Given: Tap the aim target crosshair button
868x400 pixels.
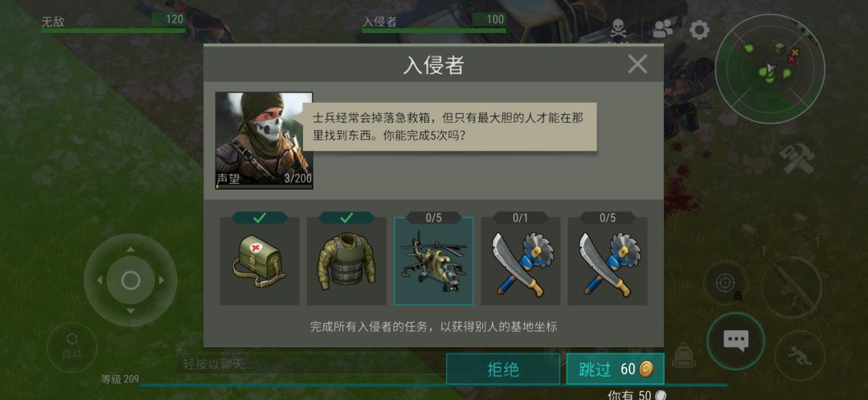Looking at the screenshot, I should [x=725, y=283].
